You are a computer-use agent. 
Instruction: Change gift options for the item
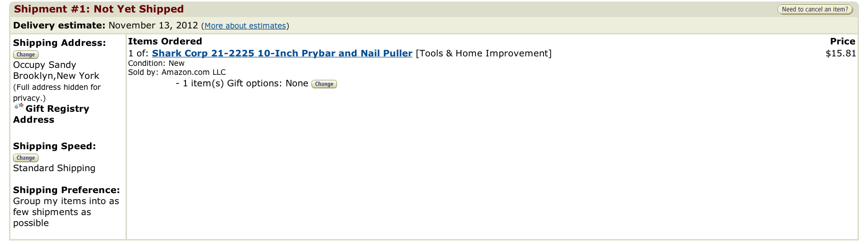click(324, 84)
